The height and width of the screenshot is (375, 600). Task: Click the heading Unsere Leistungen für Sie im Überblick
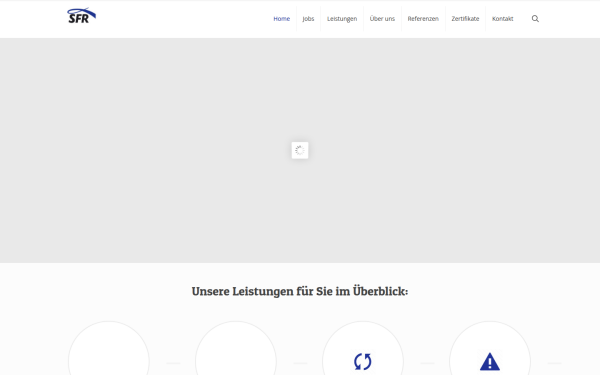pos(300,291)
